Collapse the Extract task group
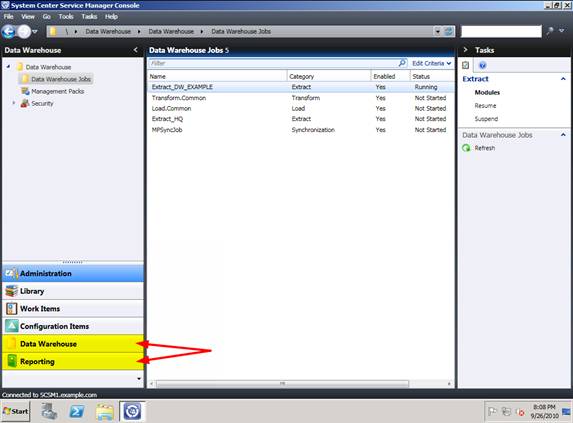The image size is (573, 423). pos(563,79)
